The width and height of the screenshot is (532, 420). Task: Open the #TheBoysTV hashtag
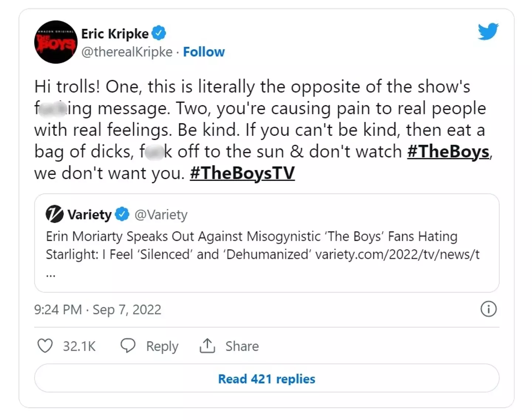242,173
